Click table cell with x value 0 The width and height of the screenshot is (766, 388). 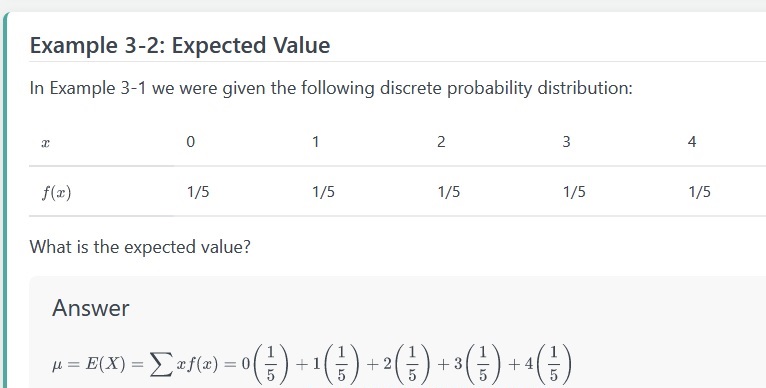pyautogui.click(x=236, y=142)
